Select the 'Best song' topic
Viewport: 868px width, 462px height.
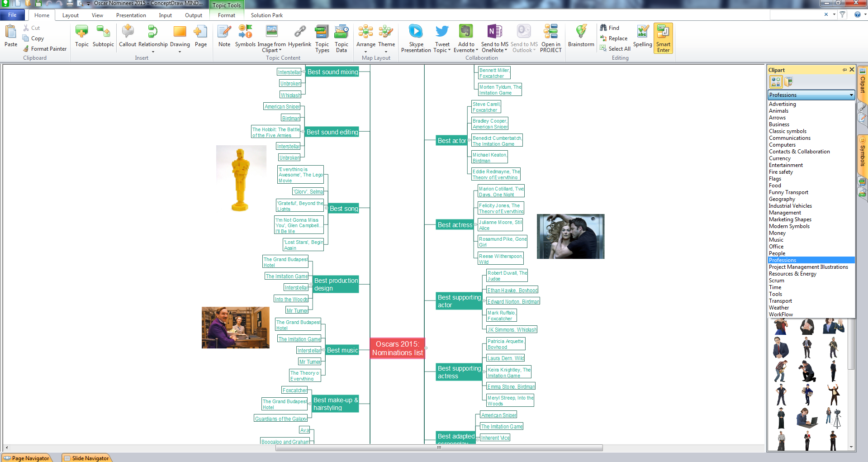tap(343, 209)
